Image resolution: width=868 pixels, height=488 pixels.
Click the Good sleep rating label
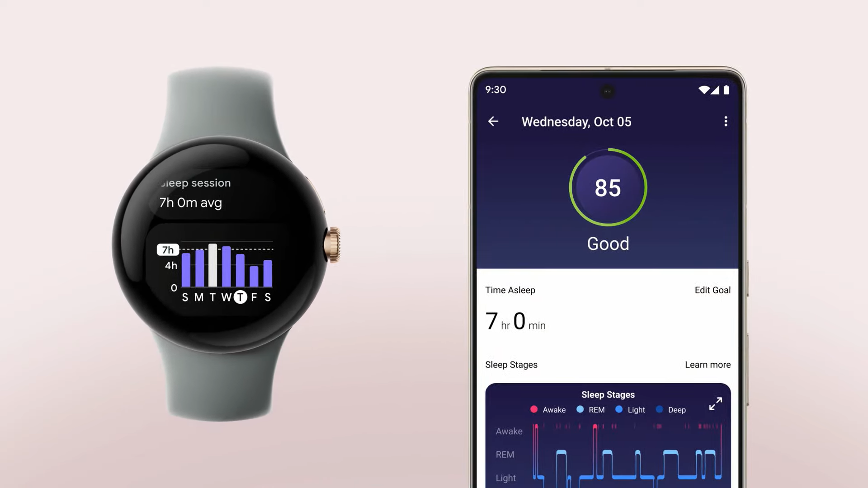pyautogui.click(x=608, y=243)
